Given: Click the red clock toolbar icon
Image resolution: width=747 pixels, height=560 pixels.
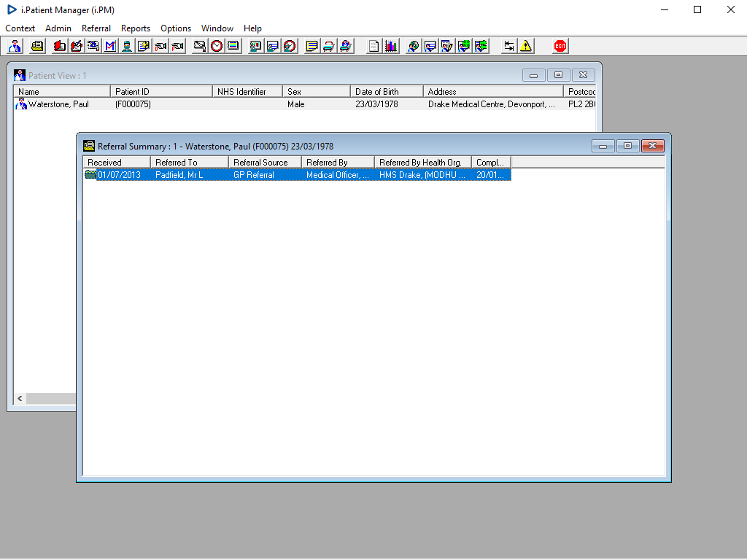Looking at the screenshot, I should pyautogui.click(x=217, y=46).
